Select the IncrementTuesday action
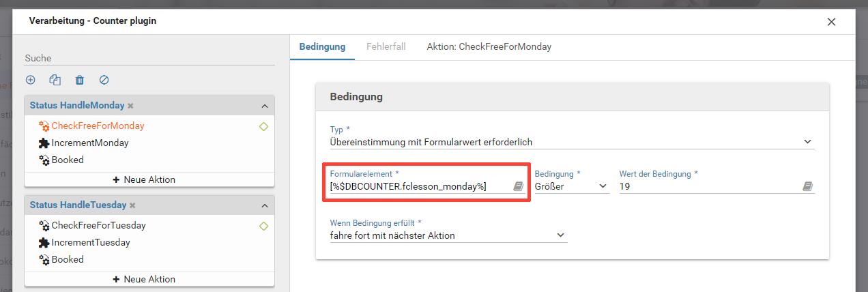The image size is (868, 292). click(x=91, y=242)
